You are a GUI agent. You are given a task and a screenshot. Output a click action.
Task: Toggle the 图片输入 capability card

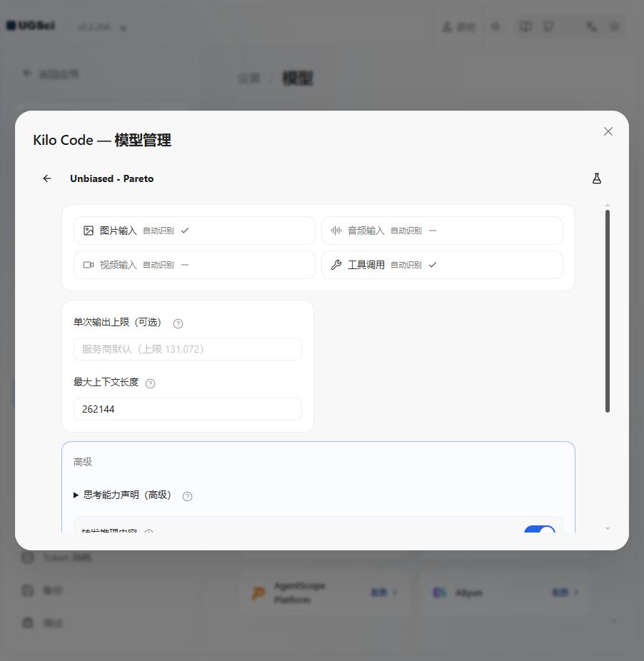[x=194, y=231]
